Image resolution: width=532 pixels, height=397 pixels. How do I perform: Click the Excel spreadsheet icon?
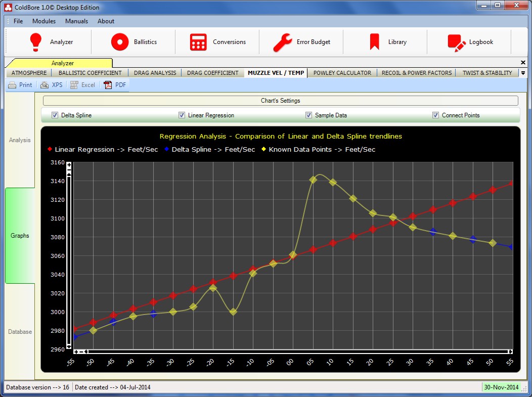pyautogui.click(x=74, y=85)
